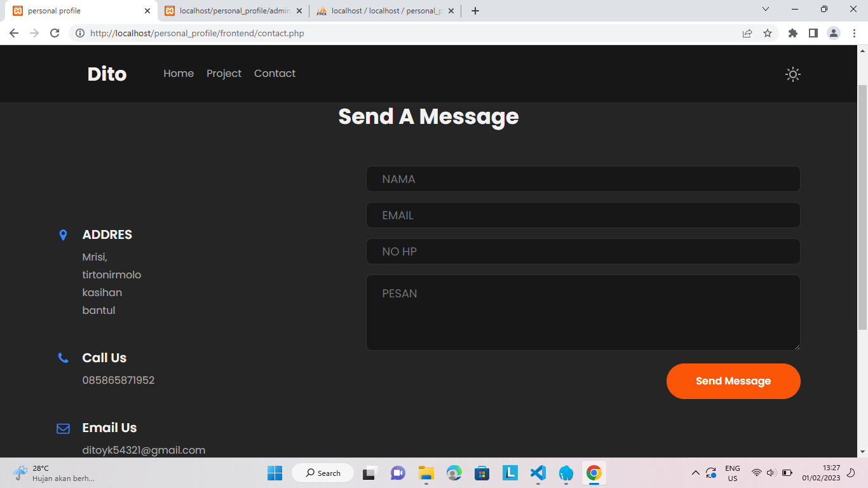The height and width of the screenshot is (488, 868).
Task: Show hidden system tray icons
Action: [695, 473]
